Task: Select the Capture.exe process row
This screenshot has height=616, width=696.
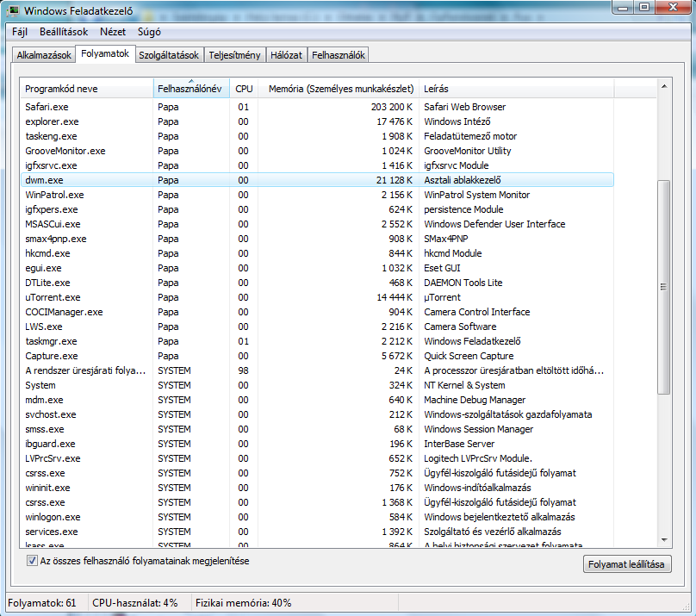Action: (x=317, y=356)
